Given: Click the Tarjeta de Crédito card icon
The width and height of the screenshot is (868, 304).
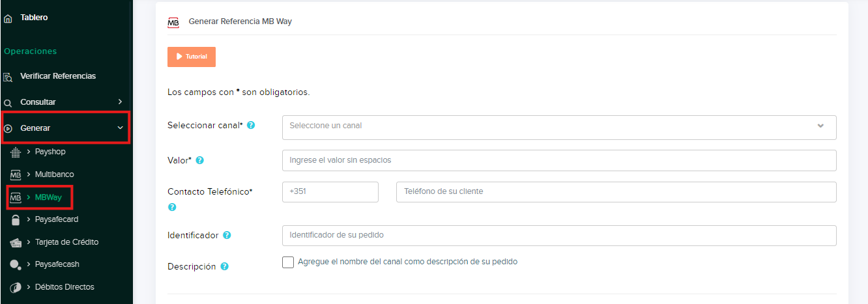Looking at the screenshot, I should [16, 242].
